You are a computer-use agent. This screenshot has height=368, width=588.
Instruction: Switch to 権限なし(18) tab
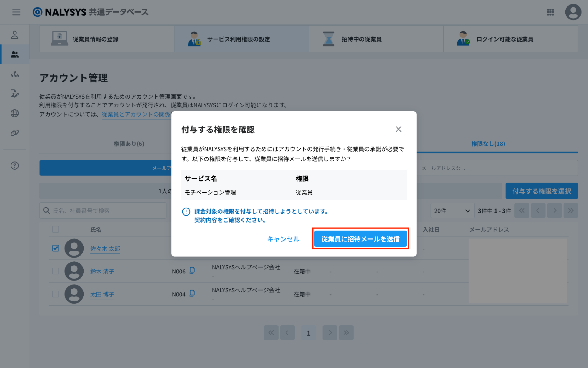click(x=488, y=144)
